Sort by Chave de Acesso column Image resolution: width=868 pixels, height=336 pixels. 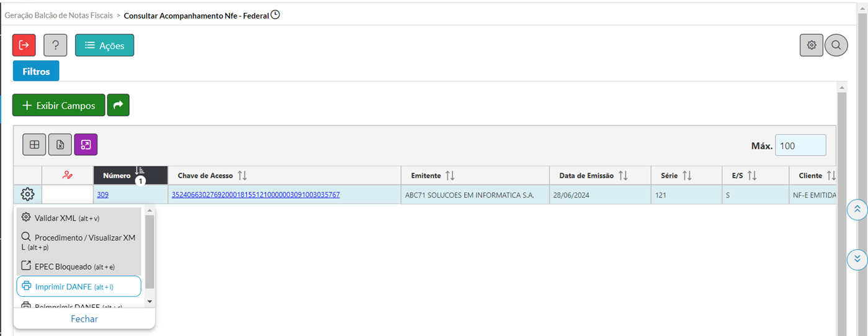(x=243, y=176)
